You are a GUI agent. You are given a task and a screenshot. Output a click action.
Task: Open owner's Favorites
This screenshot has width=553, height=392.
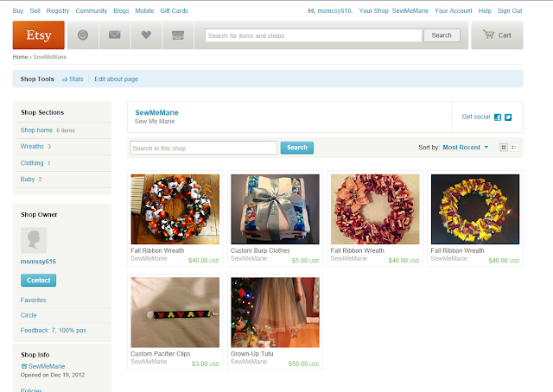tap(33, 300)
